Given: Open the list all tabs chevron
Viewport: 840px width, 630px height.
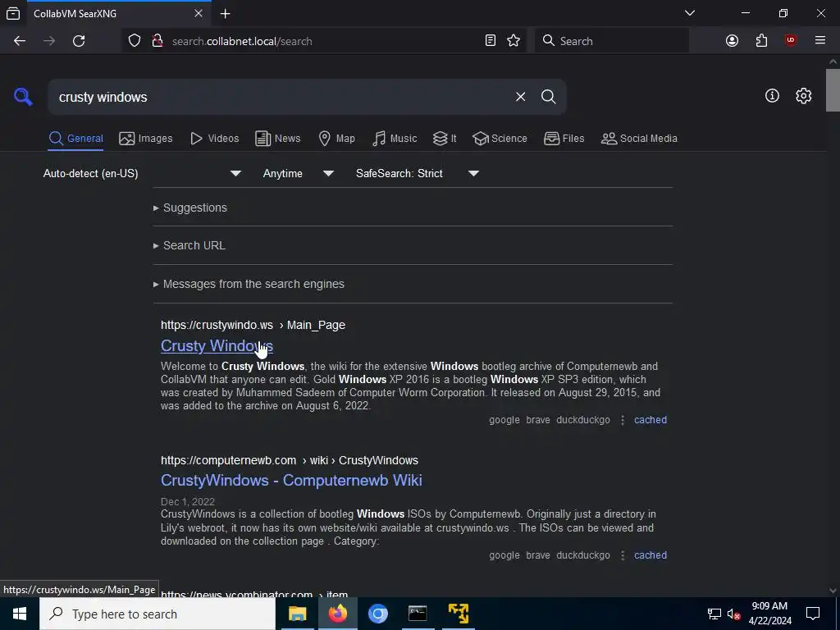Looking at the screenshot, I should [x=689, y=13].
